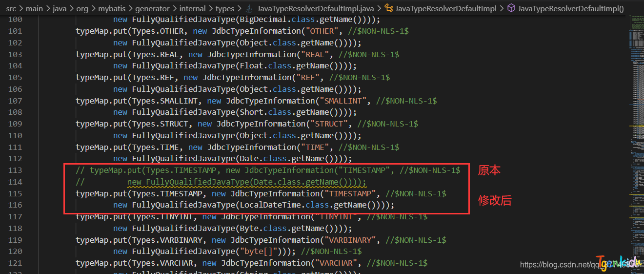Click line number 101 in gutter
Screen dimensions: 644x274
coord(15,31)
